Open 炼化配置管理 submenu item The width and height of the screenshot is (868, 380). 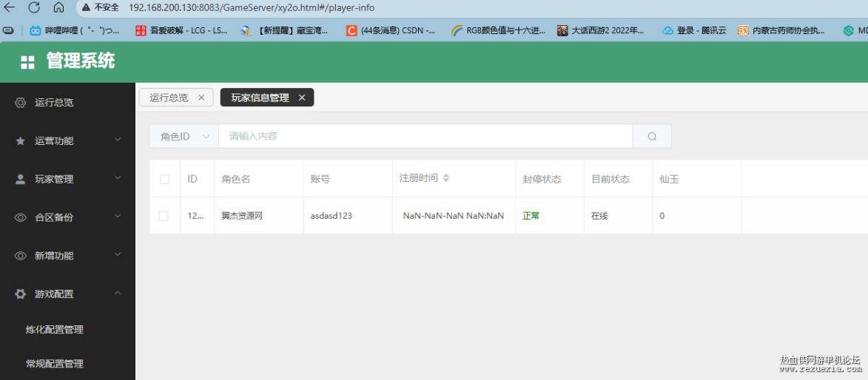pyautogui.click(x=54, y=330)
